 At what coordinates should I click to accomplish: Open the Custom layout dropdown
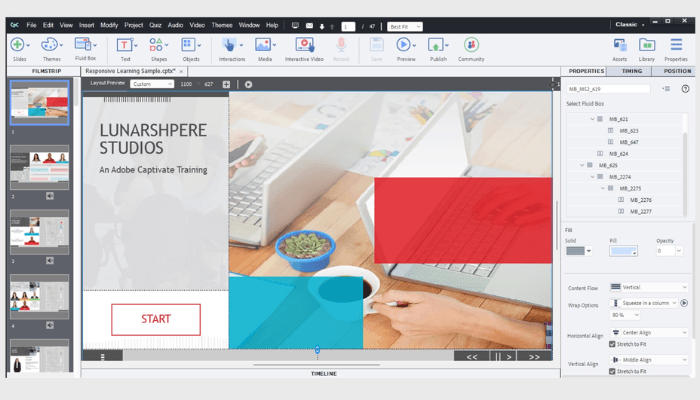(152, 84)
